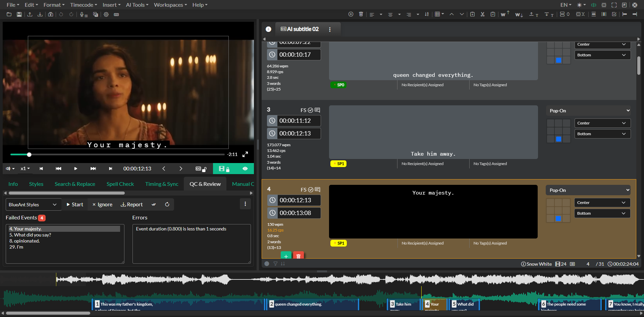Click the red delete event button

pyautogui.click(x=299, y=256)
